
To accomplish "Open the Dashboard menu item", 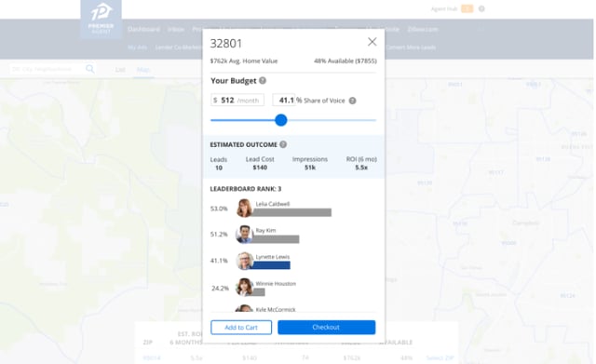I will pos(143,29).
